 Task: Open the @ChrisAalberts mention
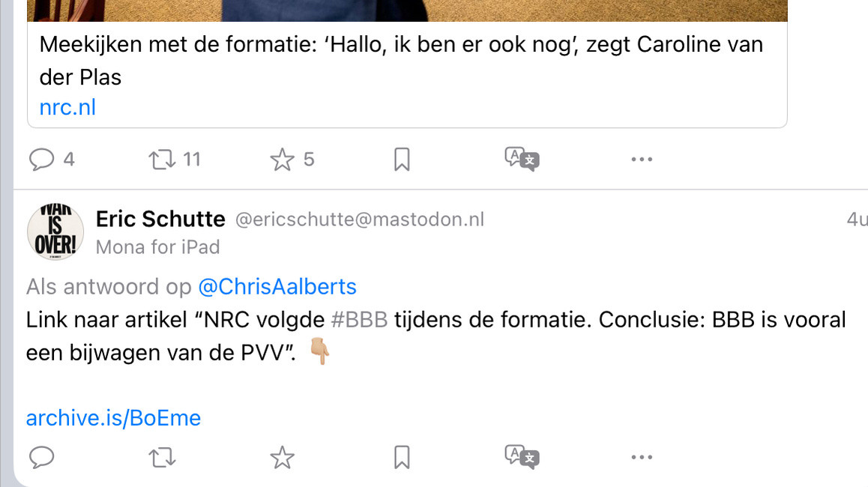pyautogui.click(x=277, y=286)
